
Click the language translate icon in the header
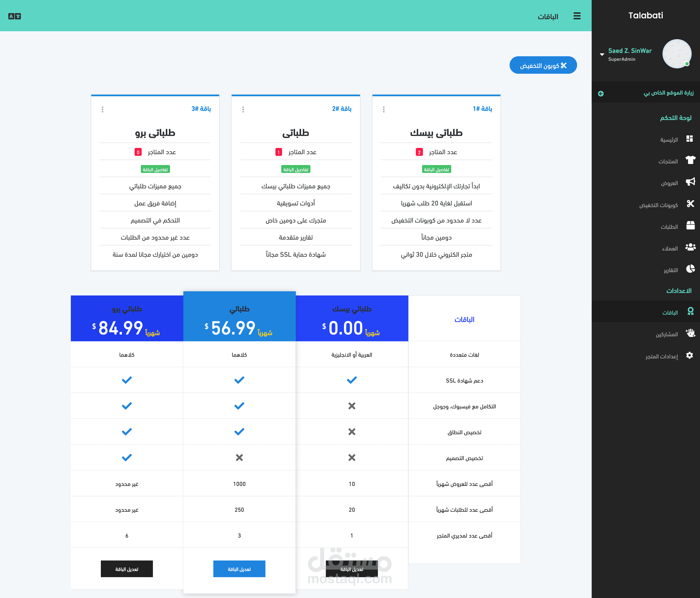click(x=15, y=16)
